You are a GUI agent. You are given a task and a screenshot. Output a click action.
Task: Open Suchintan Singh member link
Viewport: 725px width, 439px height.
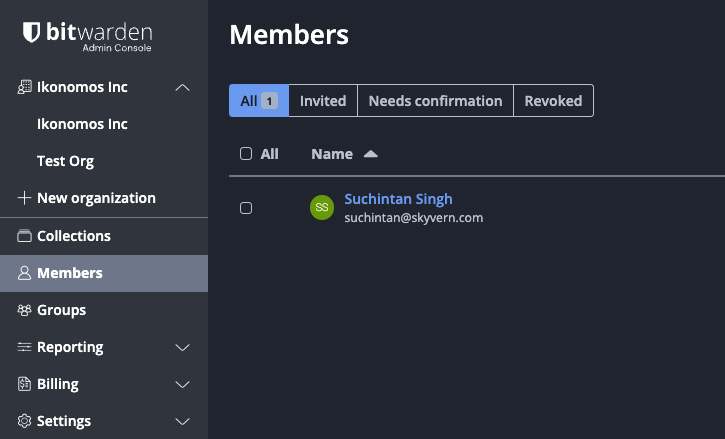[398, 199]
